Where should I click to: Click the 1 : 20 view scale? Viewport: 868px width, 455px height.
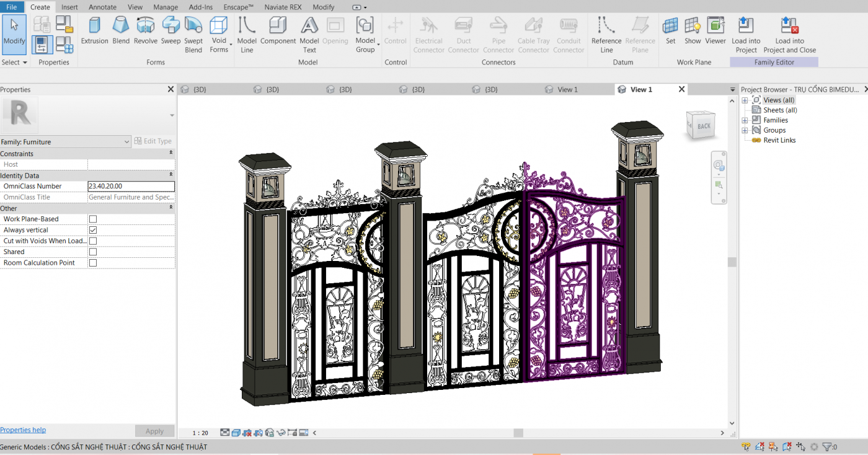200,433
